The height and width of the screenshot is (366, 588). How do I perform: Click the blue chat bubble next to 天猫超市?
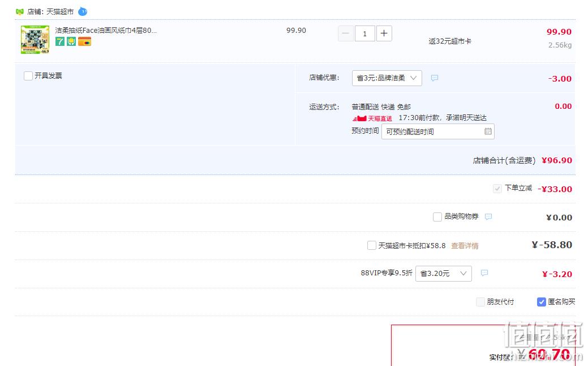83,12
